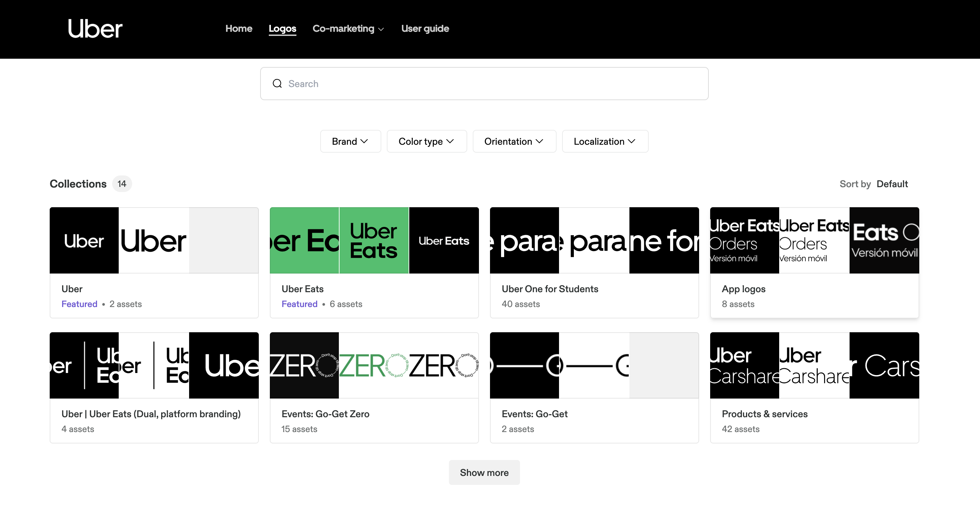Click the Collections heading
980x507 pixels.
(78, 184)
